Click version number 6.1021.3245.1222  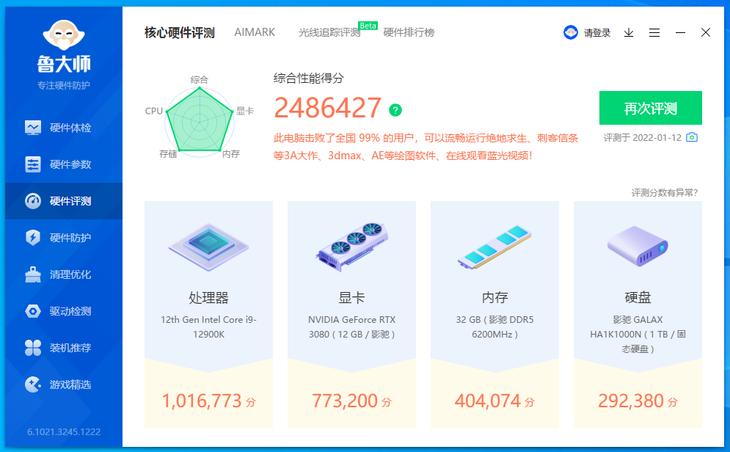click(x=64, y=432)
